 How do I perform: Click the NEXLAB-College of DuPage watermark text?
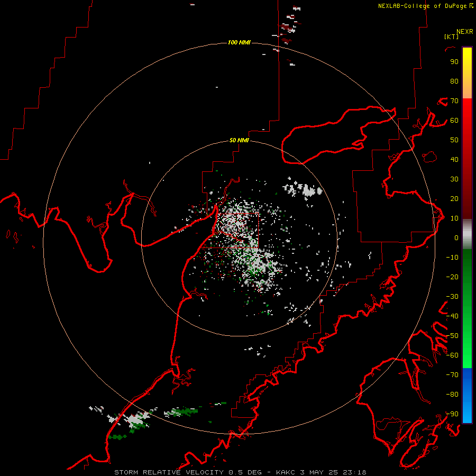[425, 6]
